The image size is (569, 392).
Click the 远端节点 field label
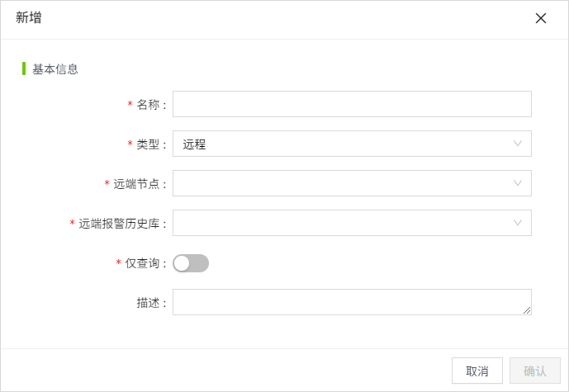137,184
